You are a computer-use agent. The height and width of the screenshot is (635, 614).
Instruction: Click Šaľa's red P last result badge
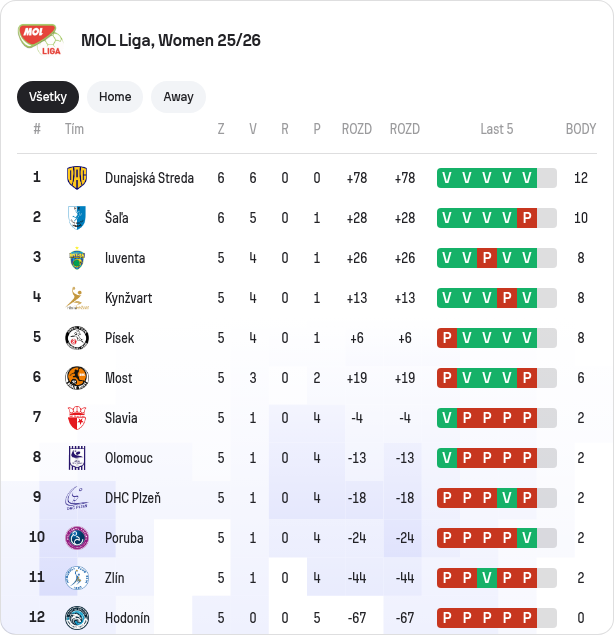pos(526,218)
